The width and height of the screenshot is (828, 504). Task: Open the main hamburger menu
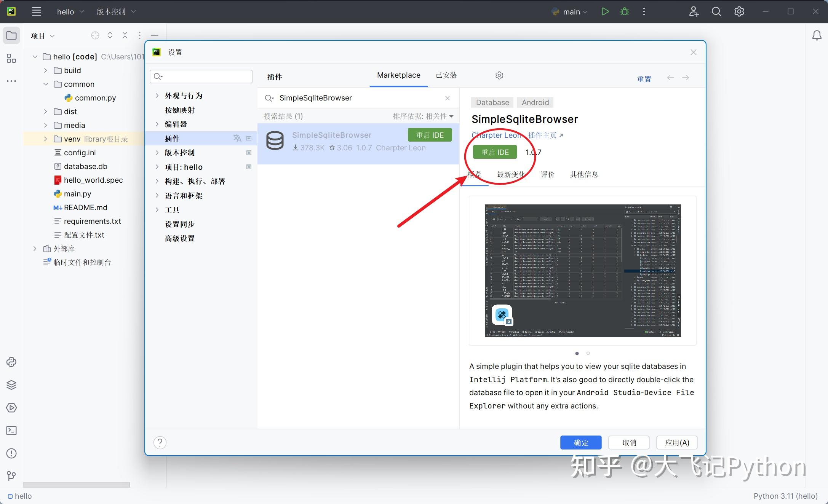[37, 11]
